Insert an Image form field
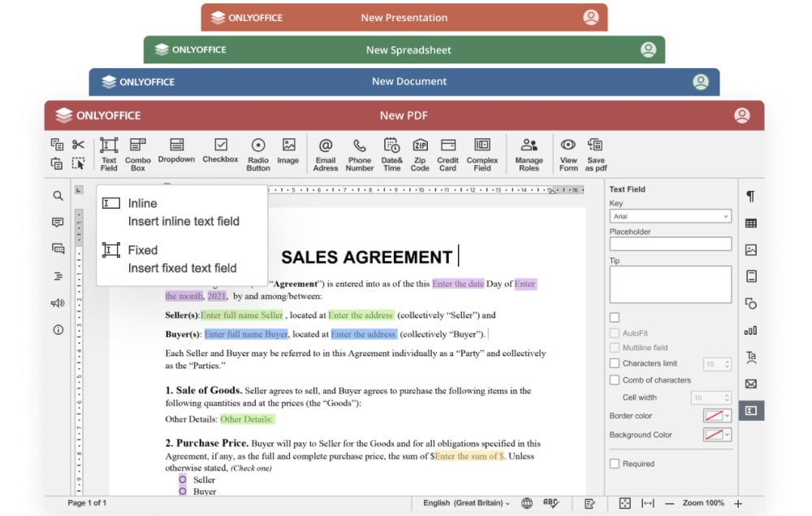 pos(288,151)
